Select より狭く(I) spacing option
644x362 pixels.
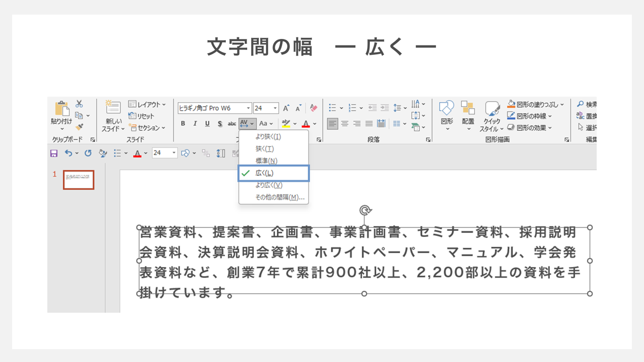[273, 136]
